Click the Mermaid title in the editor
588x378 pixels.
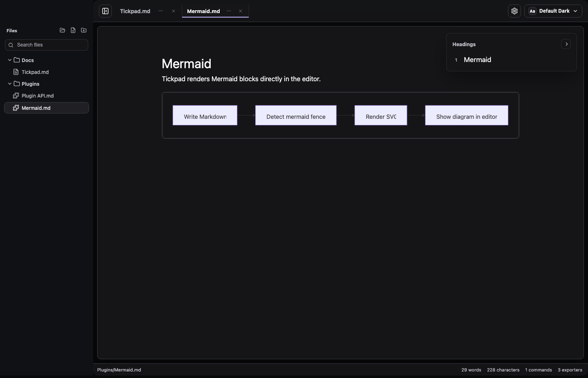[187, 64]
